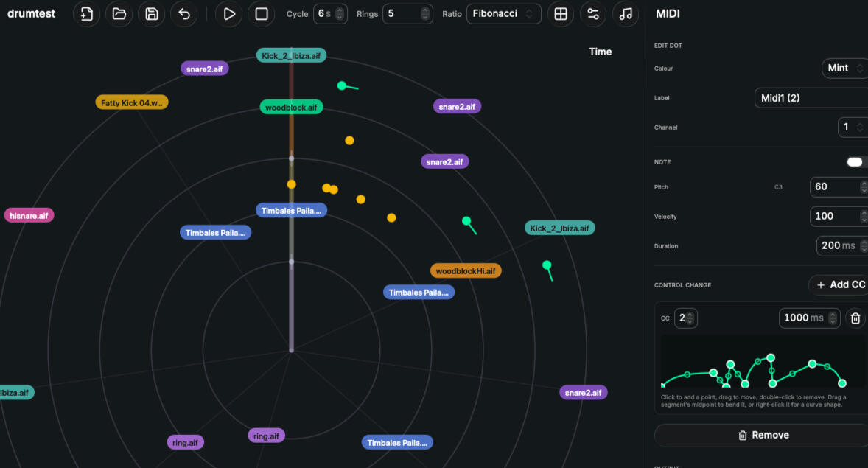Viewport: 868px width, 468px height.
Task: Edit the Label field Midi1 (2)
Action: [811, 98]
